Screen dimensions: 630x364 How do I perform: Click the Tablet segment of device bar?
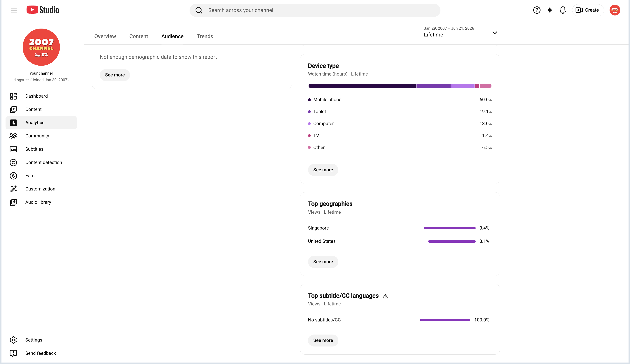(x=433, y=86)
